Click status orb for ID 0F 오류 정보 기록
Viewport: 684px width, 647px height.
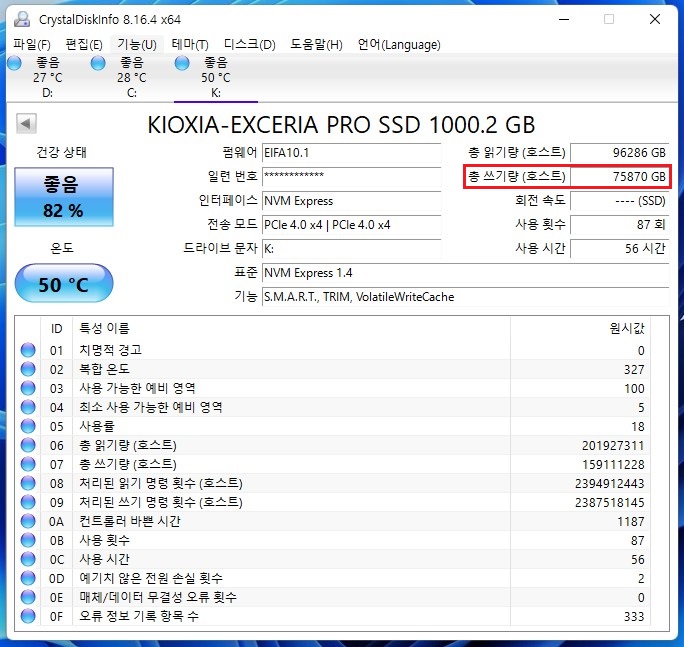(x=28, y=616)
